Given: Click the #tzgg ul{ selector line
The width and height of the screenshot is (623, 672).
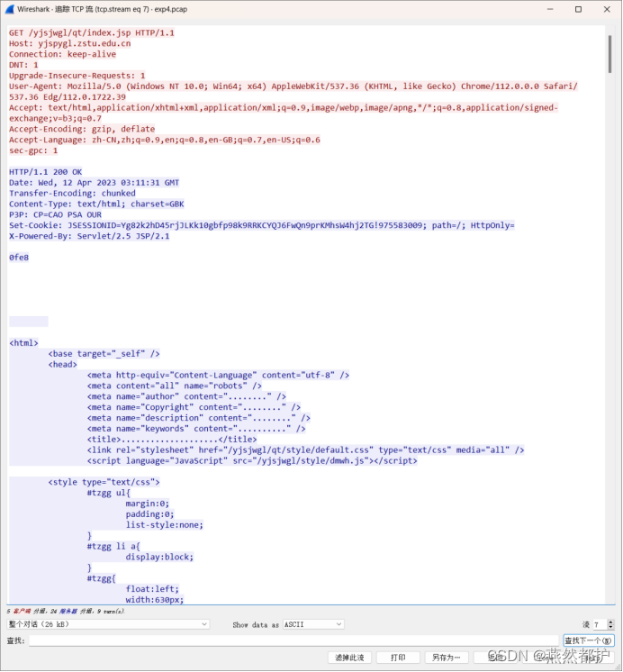Looking at the screenshot, I should click(108, 493).
